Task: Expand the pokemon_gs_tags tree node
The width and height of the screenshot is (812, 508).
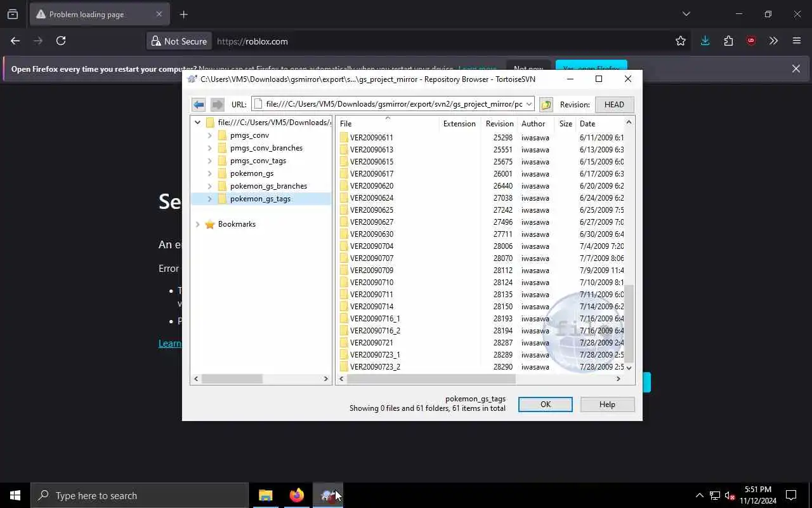Action: [x=210, y=199]
